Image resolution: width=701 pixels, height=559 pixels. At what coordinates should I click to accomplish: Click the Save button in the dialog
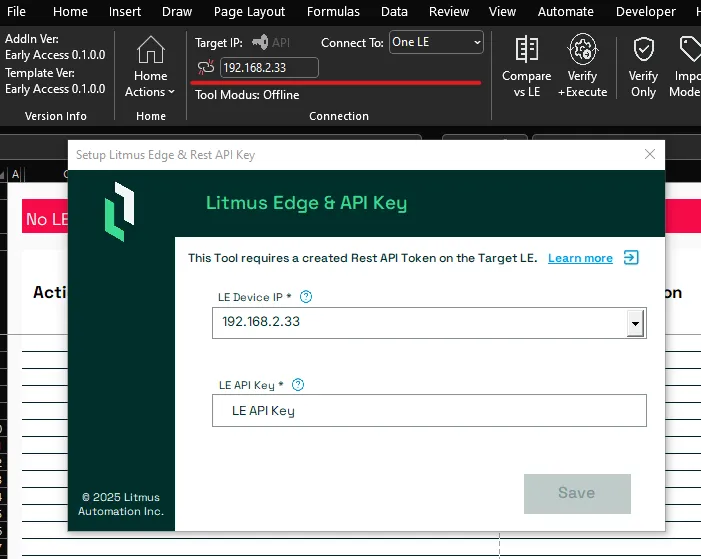tap(577, 494)
